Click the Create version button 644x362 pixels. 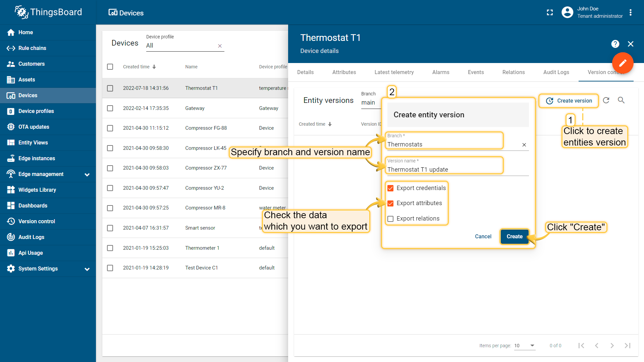569,101
